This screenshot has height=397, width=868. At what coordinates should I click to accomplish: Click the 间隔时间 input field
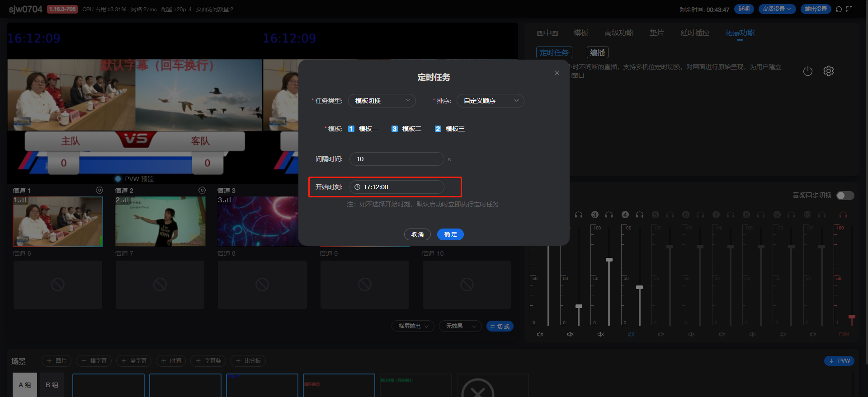(x=396, y=159)
